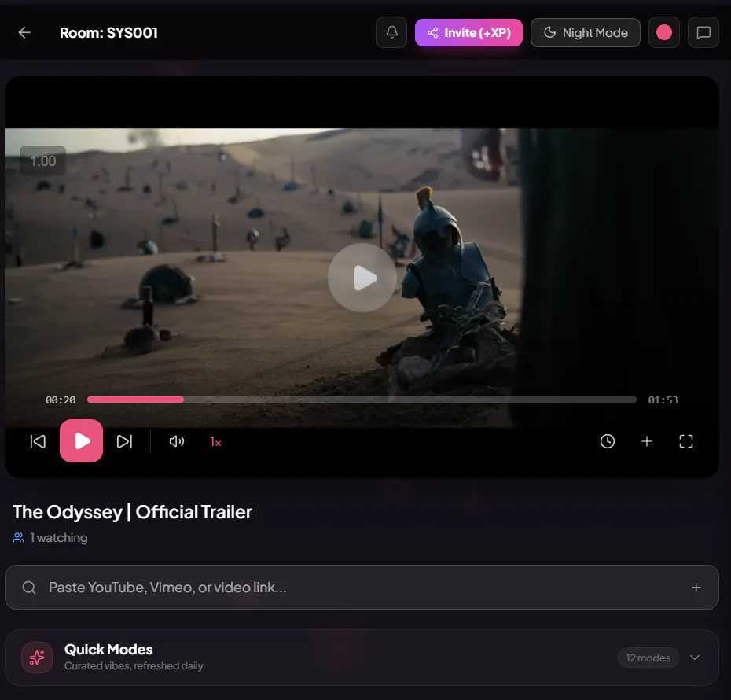This screenshot has width=731, height=700.
Task: Click the 12 modes badge
Action: point(648,658)
